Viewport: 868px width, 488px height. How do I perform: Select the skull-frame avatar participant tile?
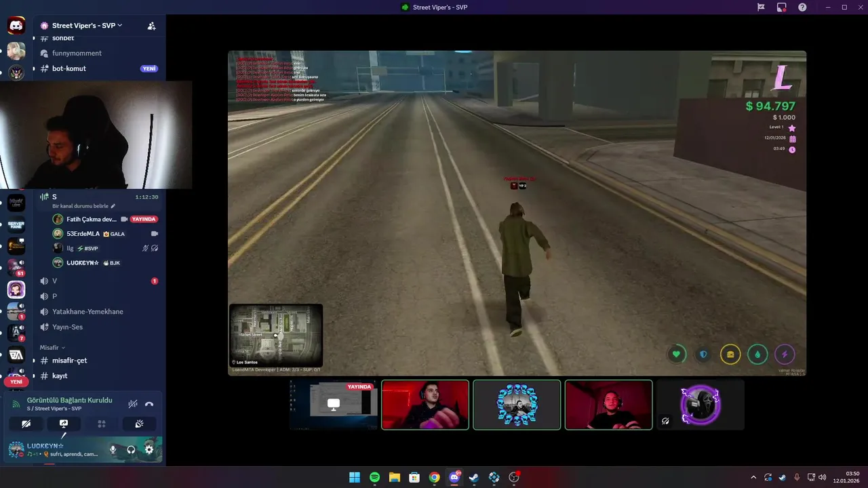pos(517,405)
